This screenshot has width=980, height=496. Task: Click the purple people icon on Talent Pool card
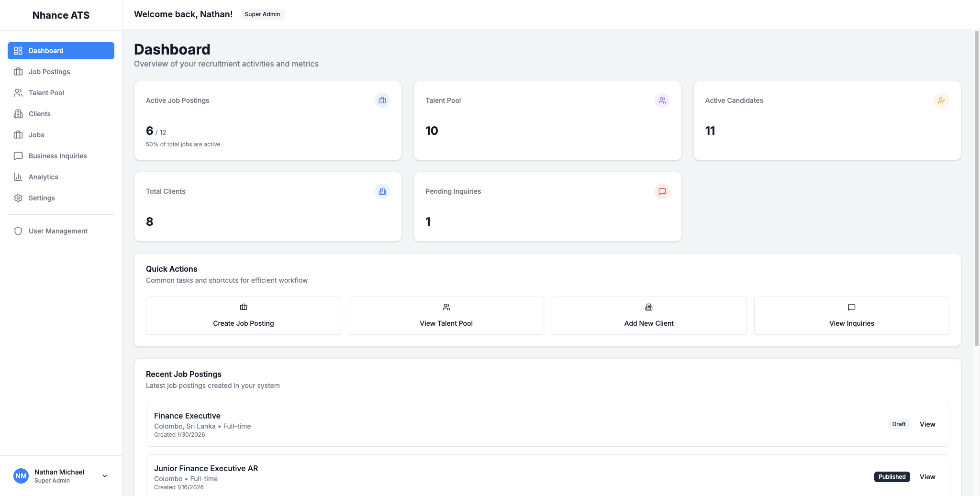pyautogui.click(x=662, y=100)
